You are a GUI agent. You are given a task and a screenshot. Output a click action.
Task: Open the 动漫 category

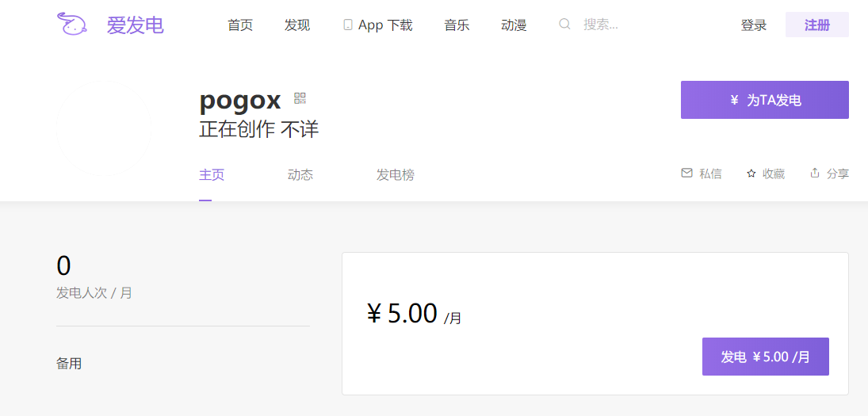pyautogui.click(x=514, y=25)
